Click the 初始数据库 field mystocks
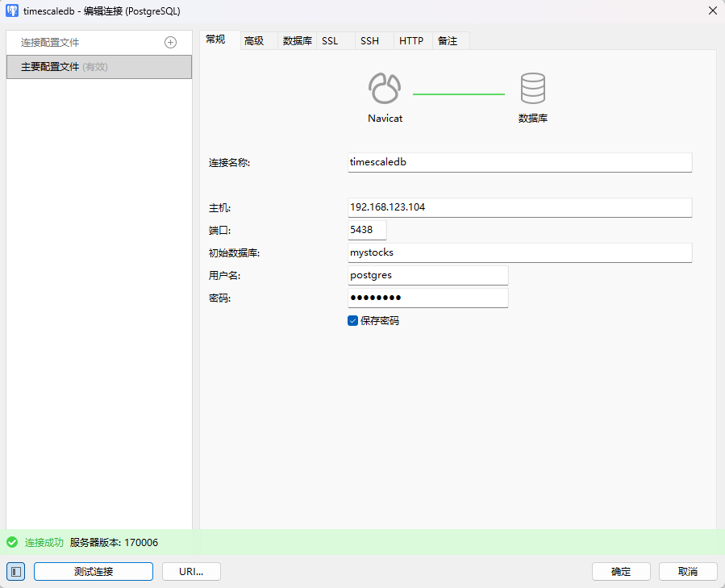Image resolution: width=725 pixels, height=588 pixels. pos(519,252)
